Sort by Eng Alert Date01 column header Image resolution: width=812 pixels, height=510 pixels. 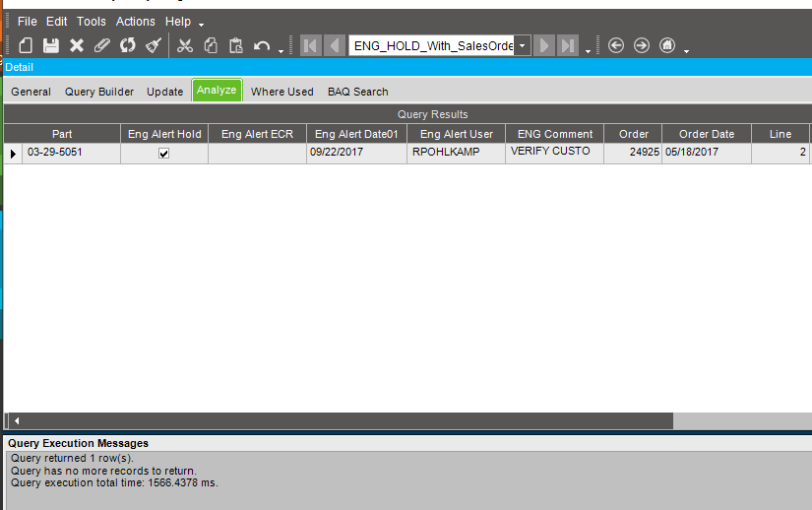(x=357, y=134)
